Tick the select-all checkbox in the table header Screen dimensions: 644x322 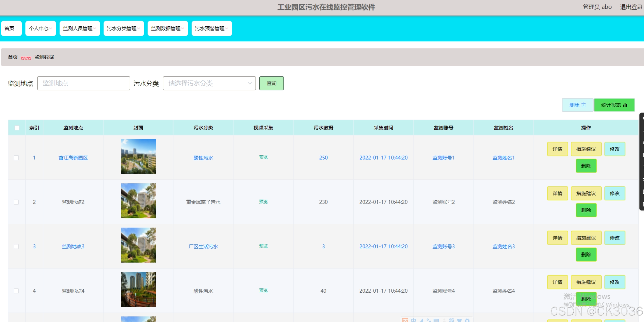click(x=17, y=128)
